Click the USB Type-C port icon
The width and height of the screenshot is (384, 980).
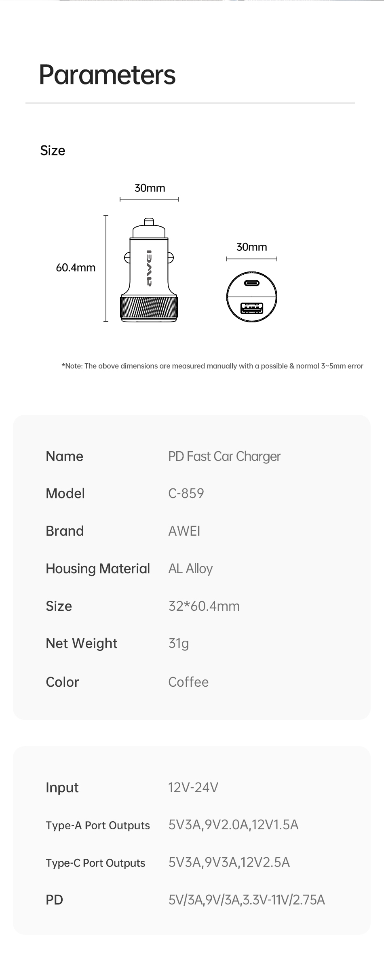[252, 283]
